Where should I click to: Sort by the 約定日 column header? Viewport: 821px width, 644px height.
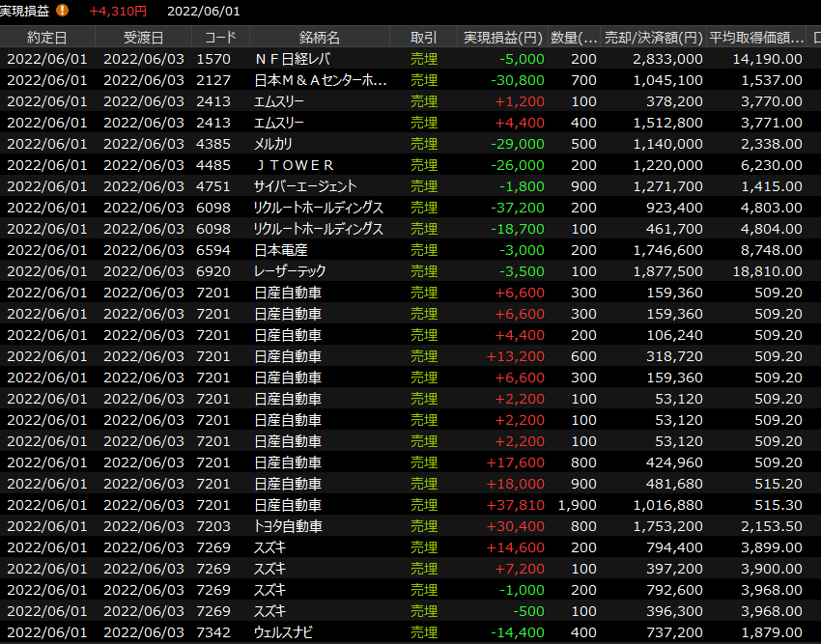(47, 38)
